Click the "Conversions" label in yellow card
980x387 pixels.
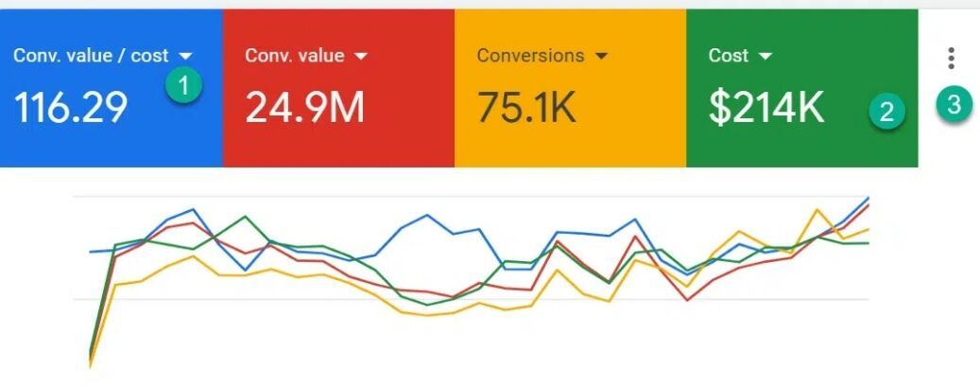click(530, 56)
